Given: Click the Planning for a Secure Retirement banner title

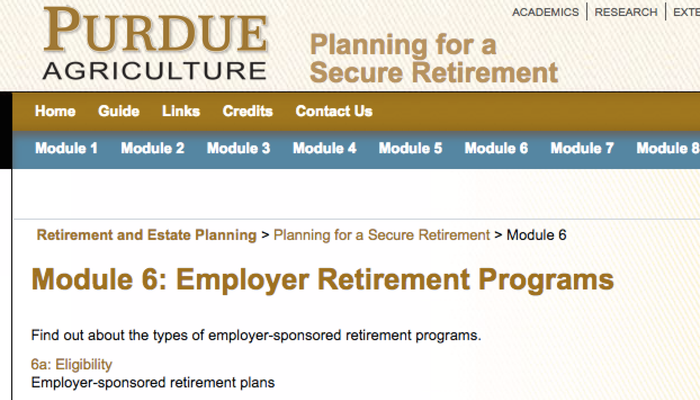Looking at the screenshot, I should point(433,58).
